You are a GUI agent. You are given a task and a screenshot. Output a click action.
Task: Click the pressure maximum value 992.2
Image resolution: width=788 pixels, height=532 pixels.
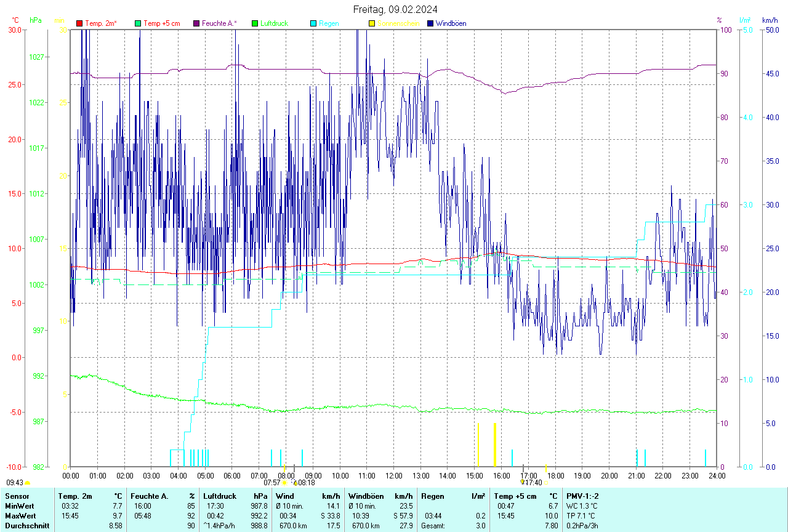click(258, 516)
